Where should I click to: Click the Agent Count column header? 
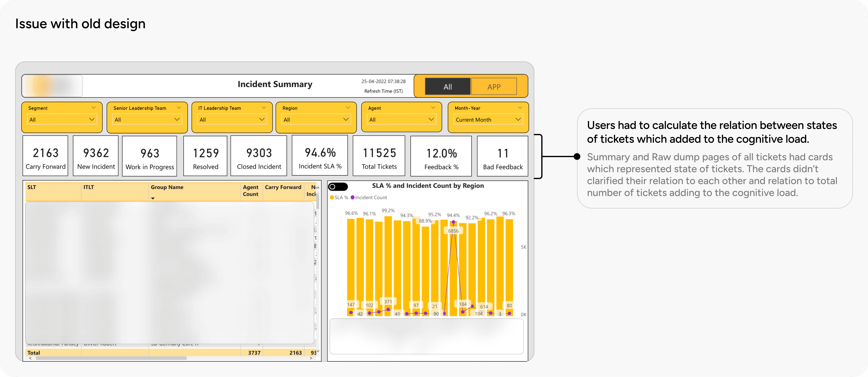pyautogui.click(x=251, y=190)
